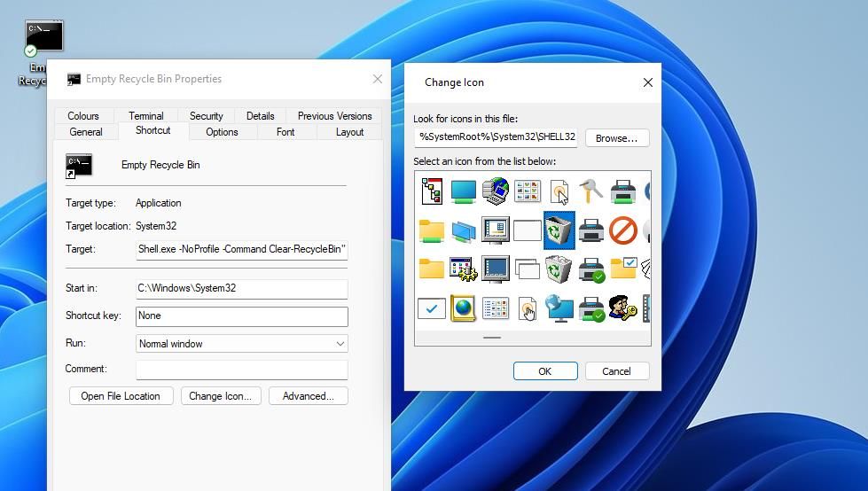Image resolution: width=868 pixels, height=491 pixels.
Task: Go to the Colours tab
Action: [x=83, y=116]
